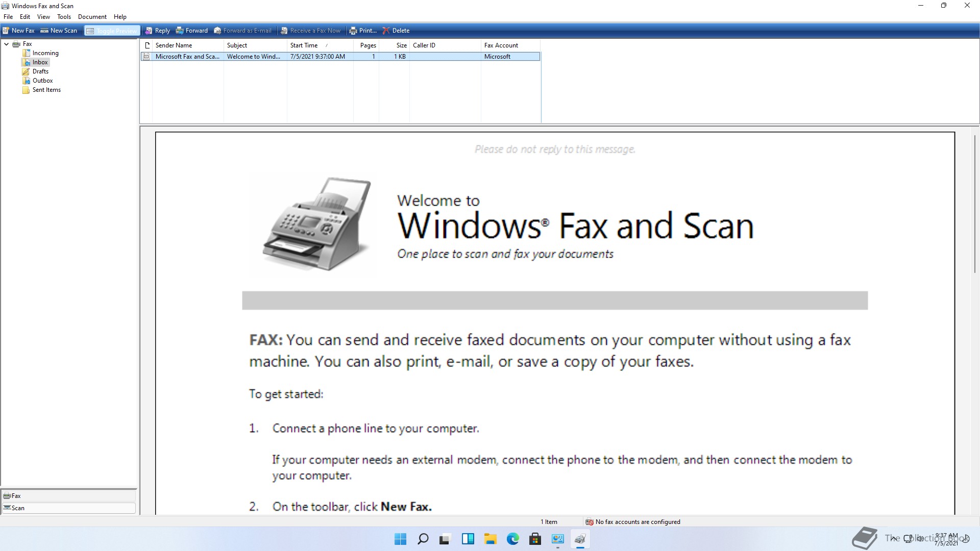Sort by Pages column header

[366, 45]
